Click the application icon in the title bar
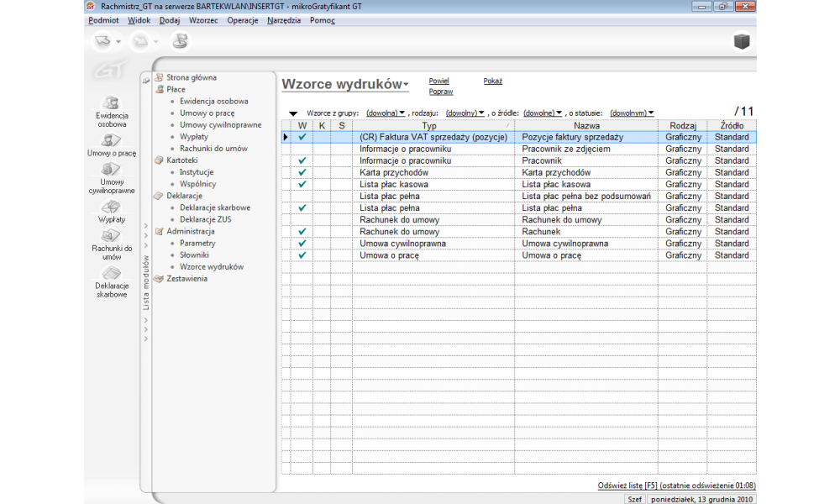This screenshot has height=504, width=840. 91,7
